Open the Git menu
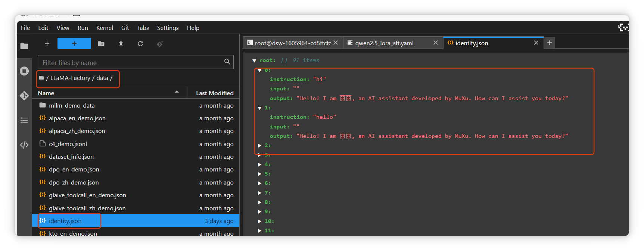644x251 pixels. click(x=125, y=28)
